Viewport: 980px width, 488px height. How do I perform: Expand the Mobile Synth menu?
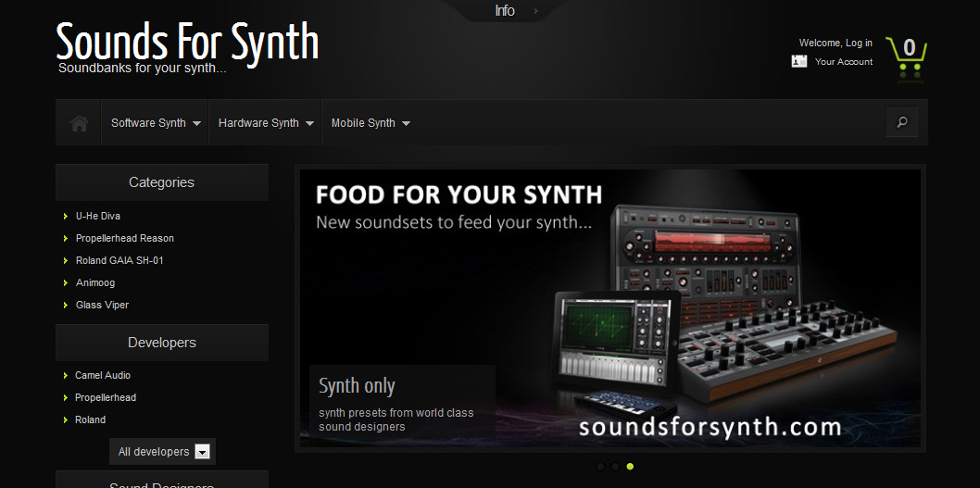click(370, 123)
